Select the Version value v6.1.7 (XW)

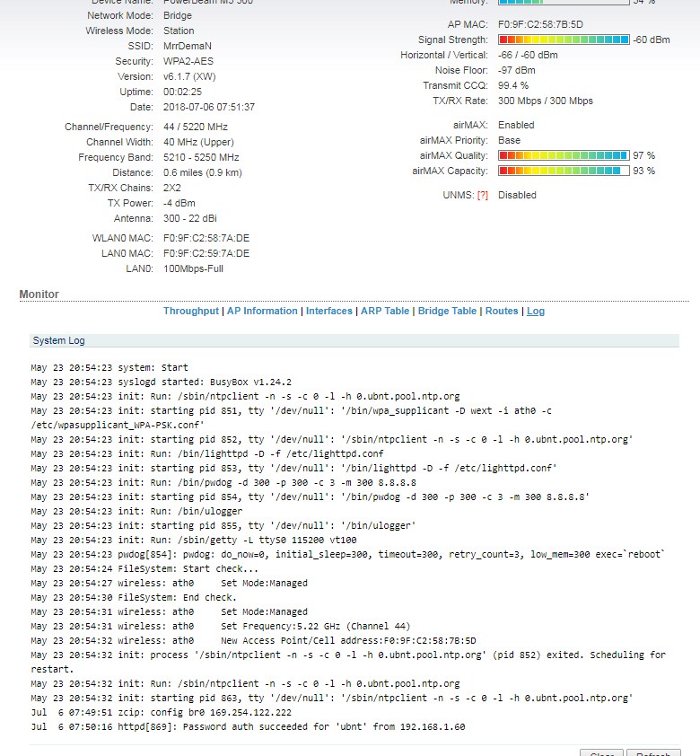coord(189,76)
